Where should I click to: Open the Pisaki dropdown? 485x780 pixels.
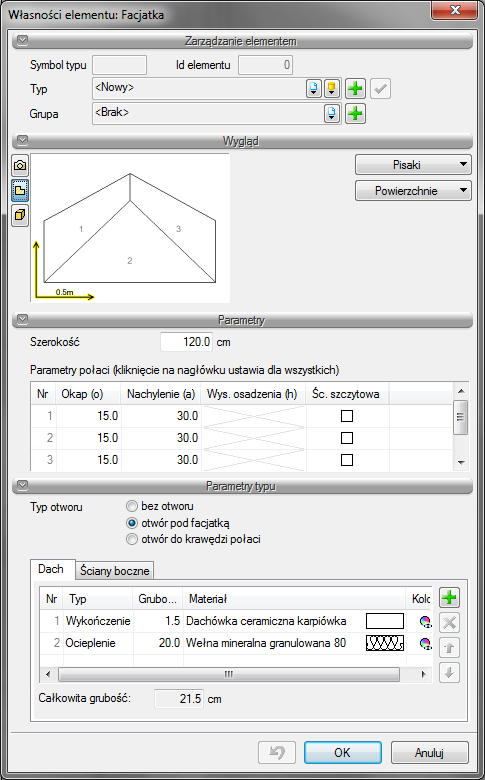click(x=413, y=165)
